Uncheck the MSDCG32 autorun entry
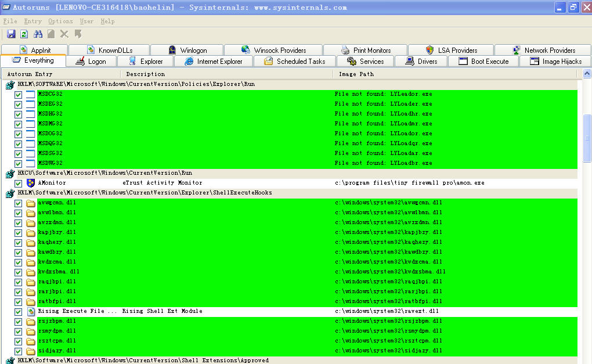 point(18,94)
